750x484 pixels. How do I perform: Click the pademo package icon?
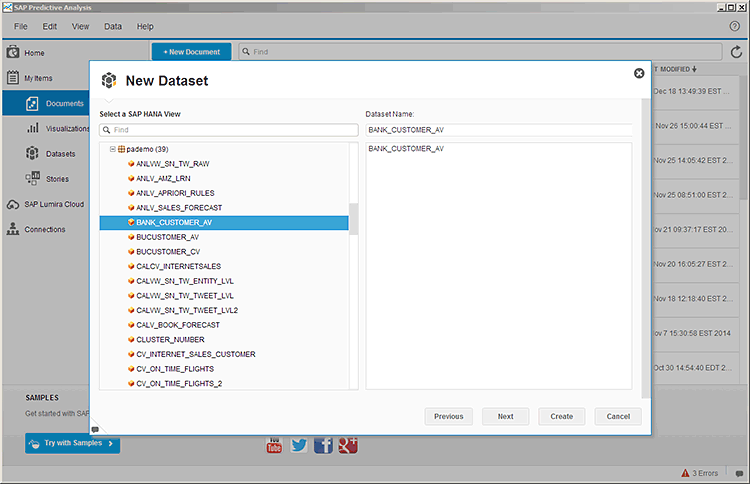[121, 149]
